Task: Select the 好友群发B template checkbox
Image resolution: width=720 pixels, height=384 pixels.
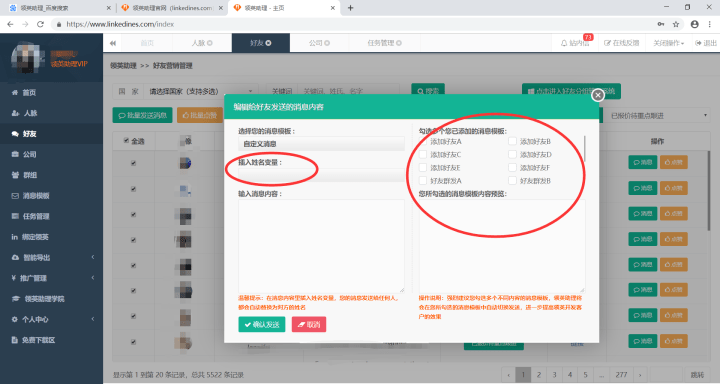Action: point(512,181)
